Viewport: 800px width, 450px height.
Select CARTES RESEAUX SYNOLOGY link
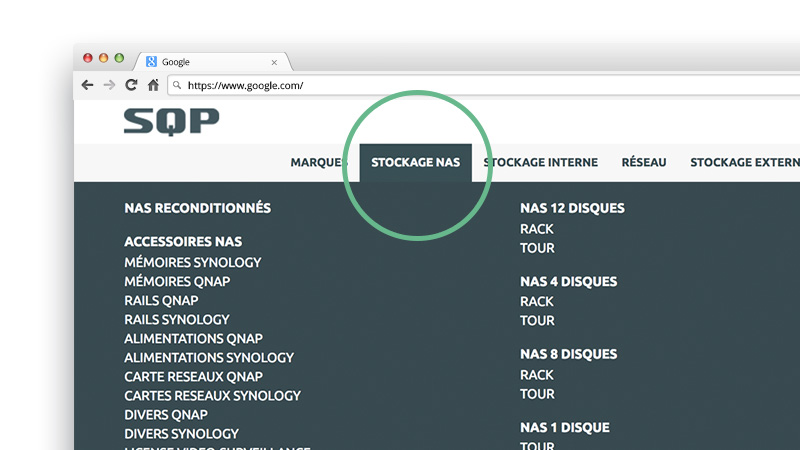click(212, 396)
